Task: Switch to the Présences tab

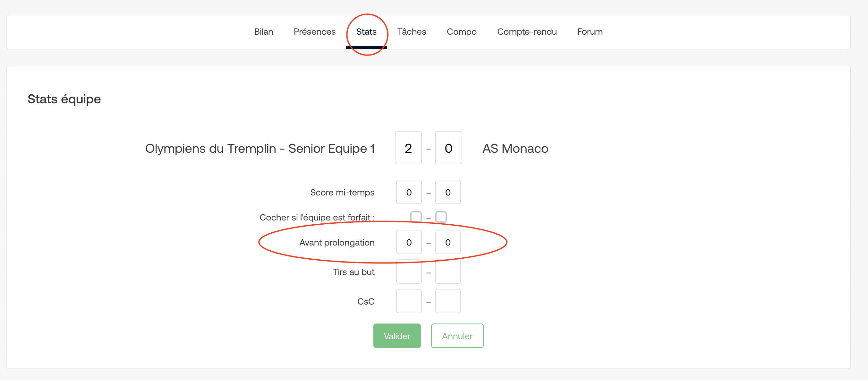Action: tap(314, 32)
